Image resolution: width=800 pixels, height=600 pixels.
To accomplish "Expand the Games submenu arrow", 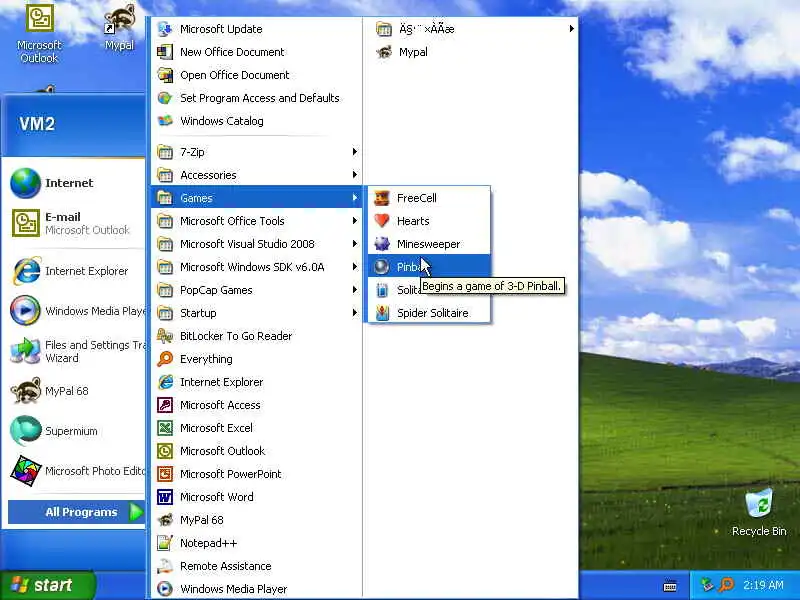I will coord(355,197).
